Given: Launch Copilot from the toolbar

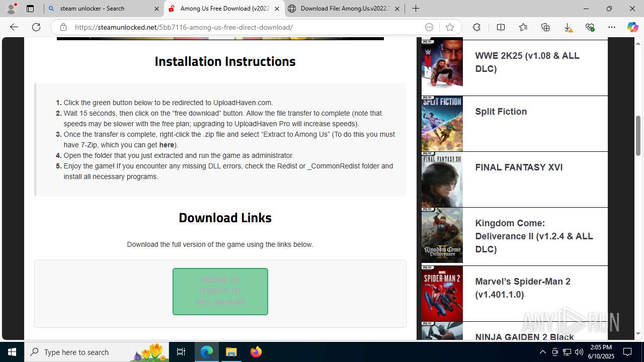Looking at the screenshot, I should (x=632, y=27).
